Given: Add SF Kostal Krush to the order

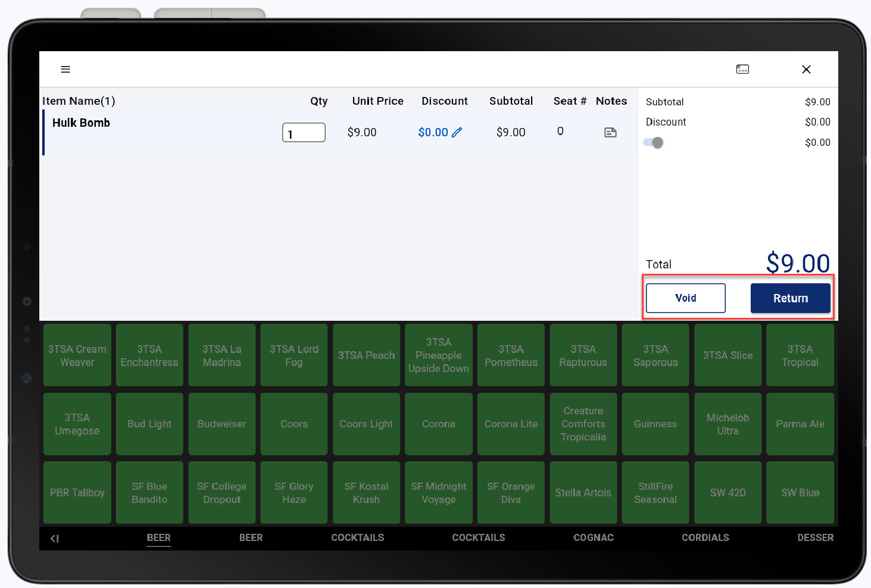Looking at the screenshot, I should click(x=366, y=492).
